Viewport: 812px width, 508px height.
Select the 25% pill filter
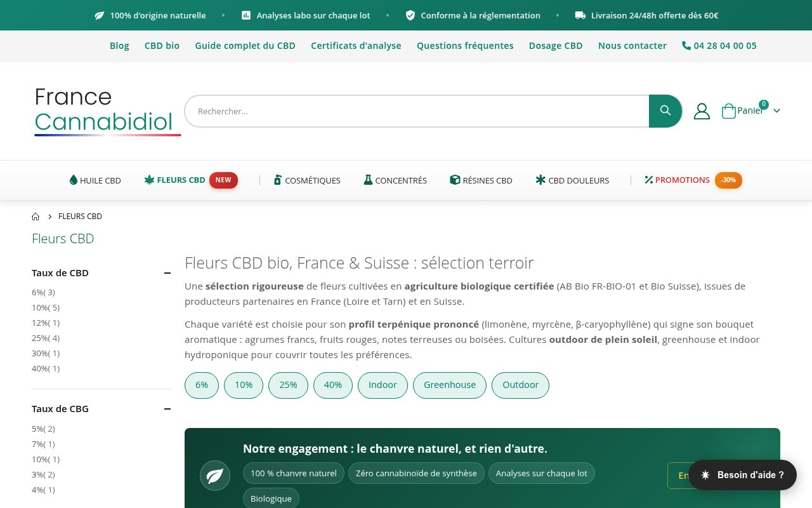288,385
